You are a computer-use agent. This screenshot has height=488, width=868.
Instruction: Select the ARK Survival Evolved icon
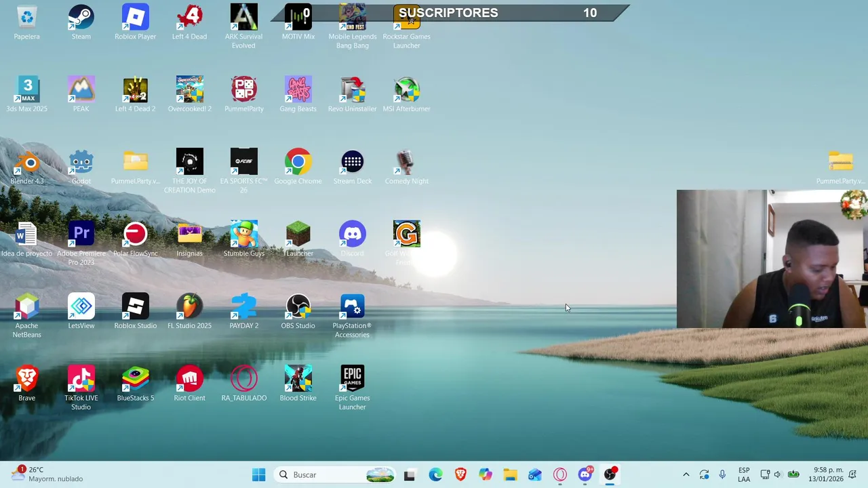click(243, 26)
